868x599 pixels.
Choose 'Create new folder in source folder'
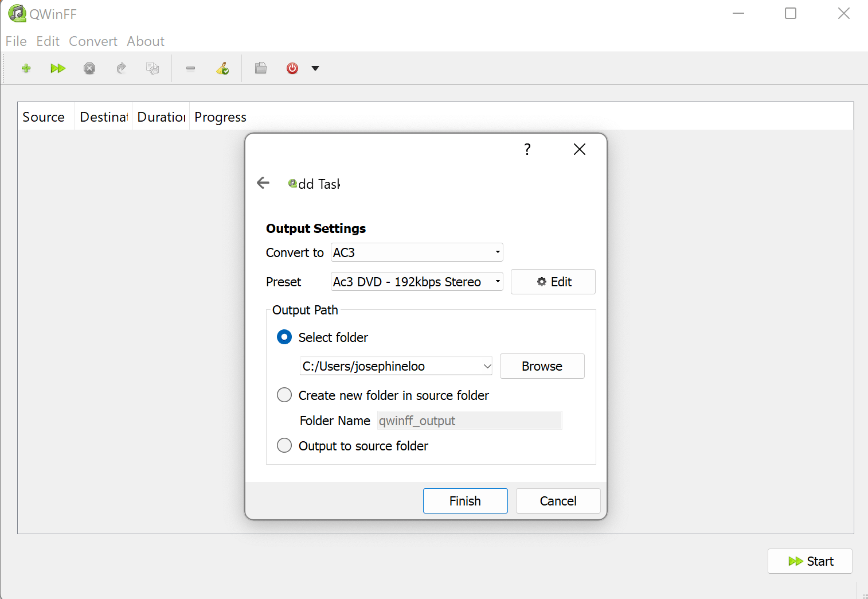point(284,395)
